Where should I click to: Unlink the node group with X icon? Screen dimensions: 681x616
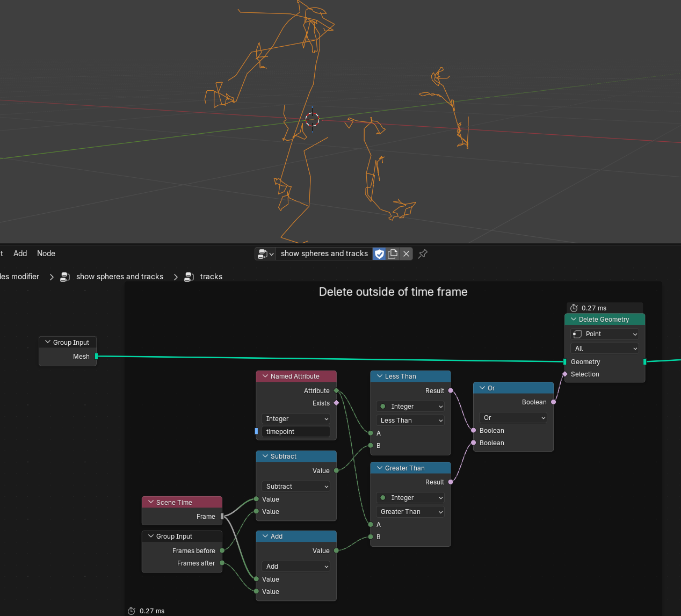click(406, 254)
